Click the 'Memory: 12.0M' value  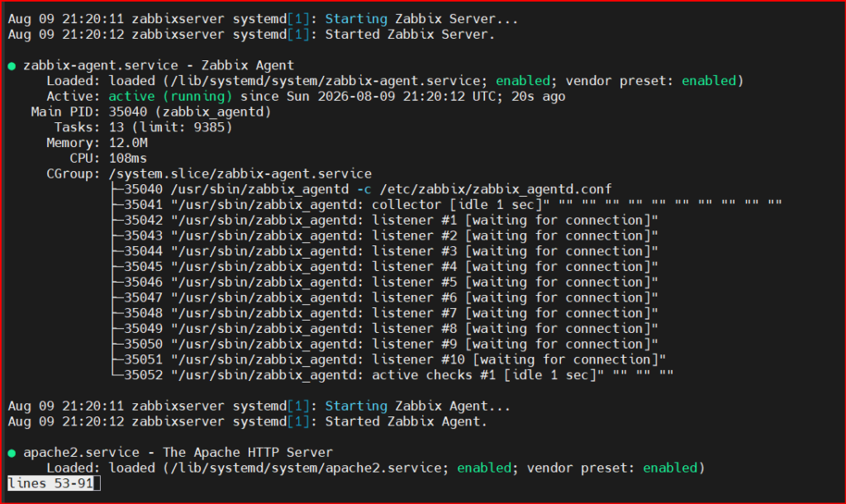[x=128, y=143]
